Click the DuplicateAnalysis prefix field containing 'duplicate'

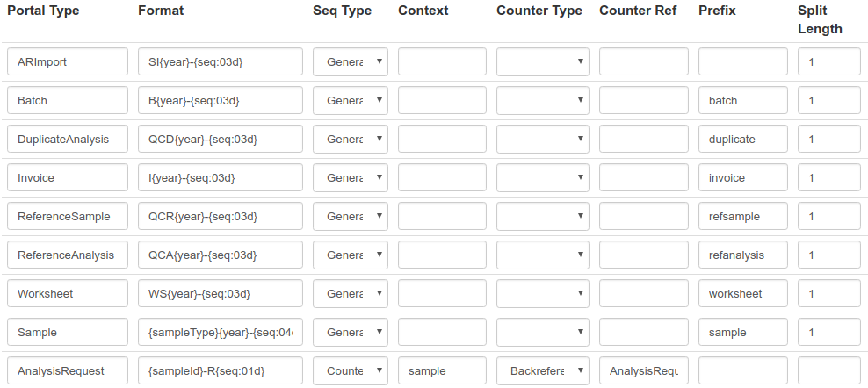tap(742, 140)
